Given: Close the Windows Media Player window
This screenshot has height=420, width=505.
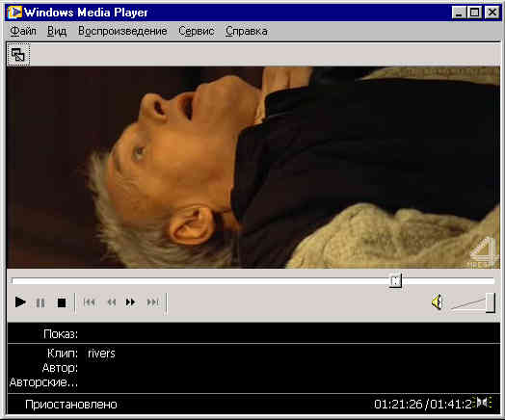Looking at the screenshot, I should [492, 13].
